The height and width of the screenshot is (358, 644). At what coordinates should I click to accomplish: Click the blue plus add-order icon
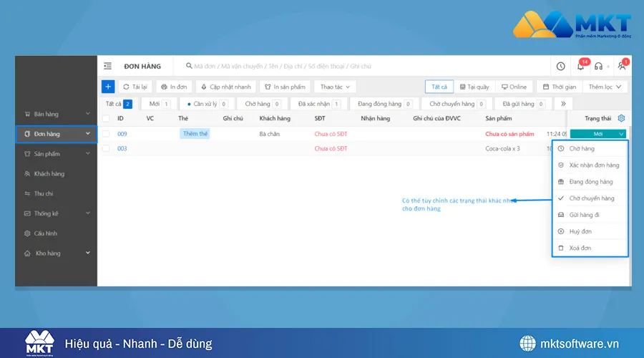point(108,87)
